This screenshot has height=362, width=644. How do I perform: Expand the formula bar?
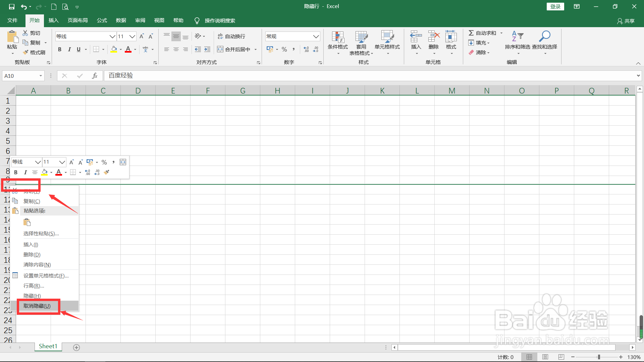[638, 76]
